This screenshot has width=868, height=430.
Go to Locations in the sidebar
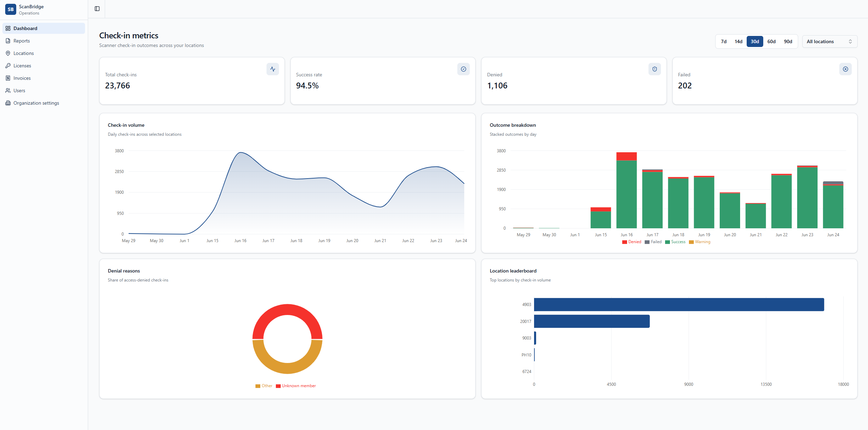(x=44, y=53)
